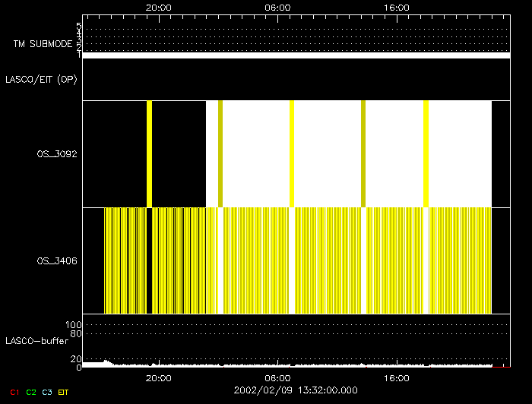Screen dimensions: 532x404
Task: Click the 20 tick on LASCO-buffer axis
Action: pos(76,359)
